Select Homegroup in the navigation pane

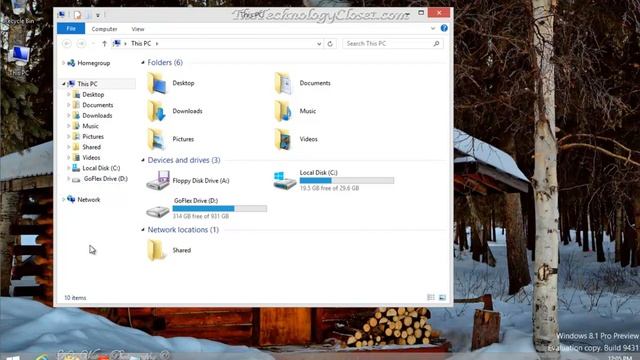93,63
